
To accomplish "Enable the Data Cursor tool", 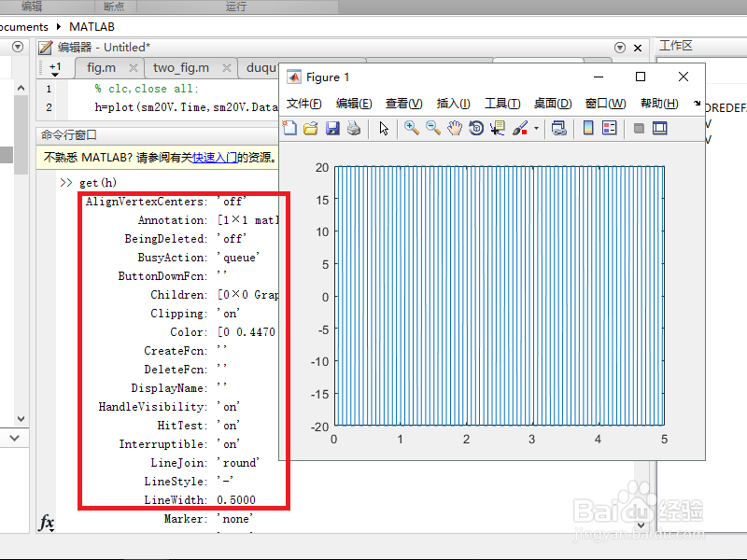I will [x=498, y=128].
